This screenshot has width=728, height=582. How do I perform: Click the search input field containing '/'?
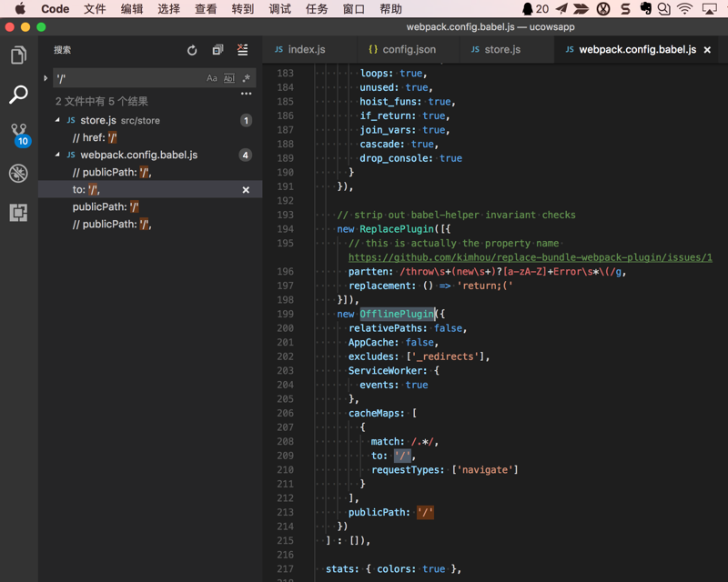(127, 78)
